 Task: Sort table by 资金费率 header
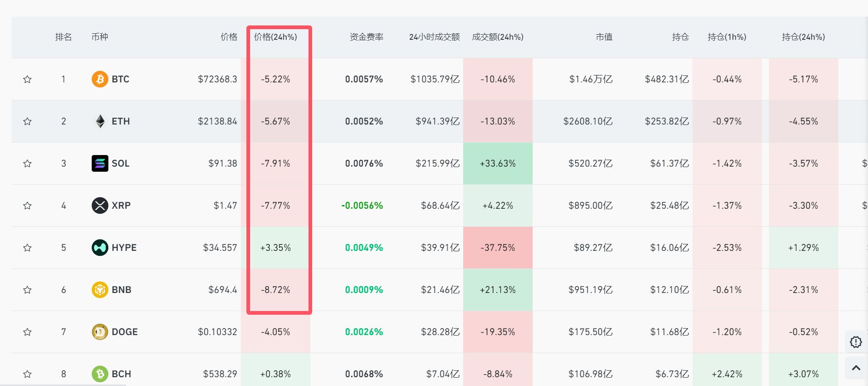[366, 37]
